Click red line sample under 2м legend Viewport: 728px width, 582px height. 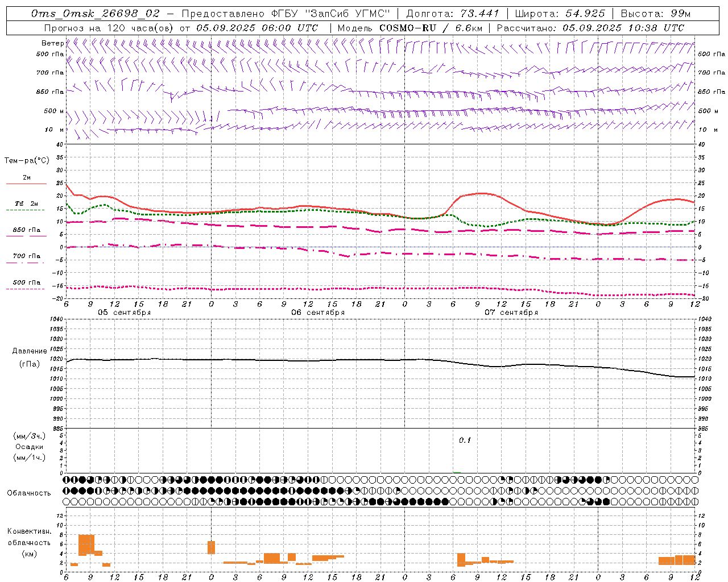tap(26, 184)
